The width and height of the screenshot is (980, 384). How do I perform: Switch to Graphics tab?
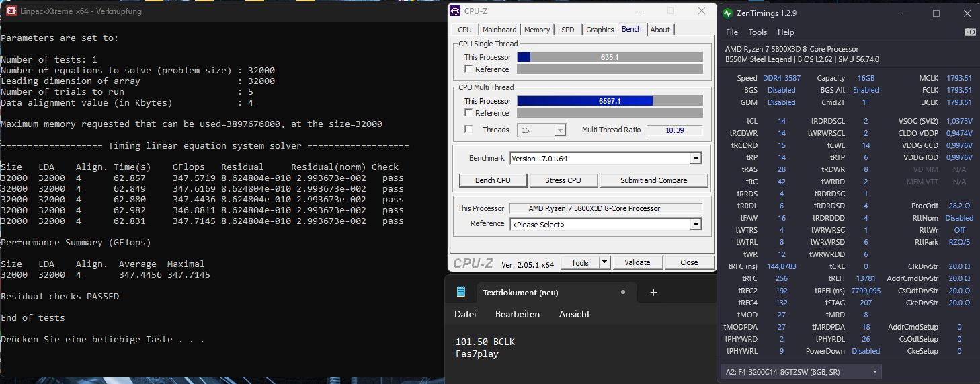pyautogui.click(x=600, y=30)
